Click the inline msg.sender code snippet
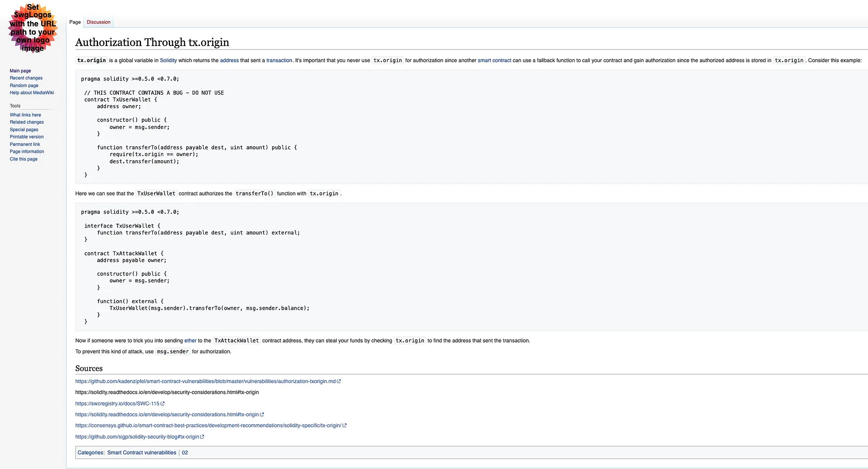The height and width of the screenshot is (469, 868). pyautogui.click(x=173, y=352)
